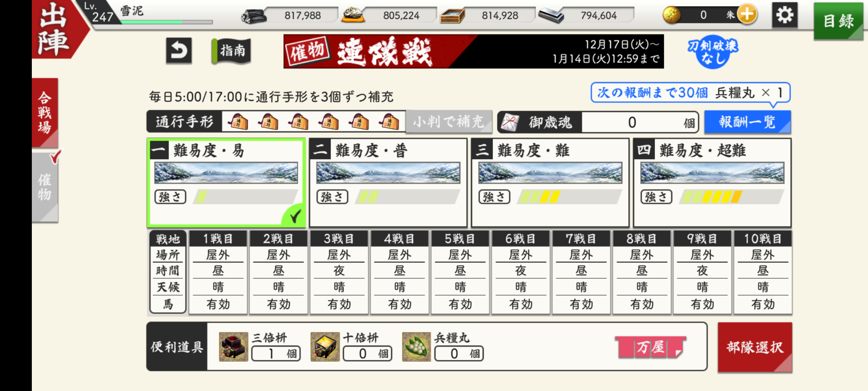Image resolution: width=868 pixels, height=391 pixels.
Task: Switch to the 合戦場 tab
Action: [x=45, y=113]
